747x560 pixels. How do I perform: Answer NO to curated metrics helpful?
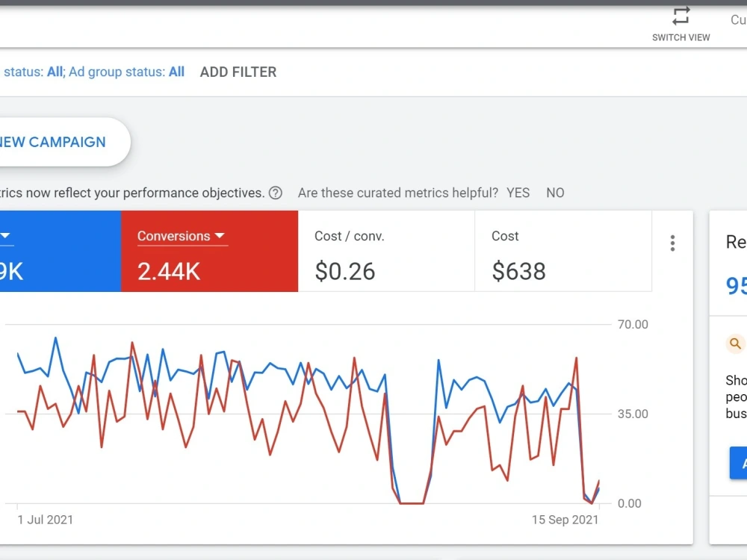click(x=555, y=193)
